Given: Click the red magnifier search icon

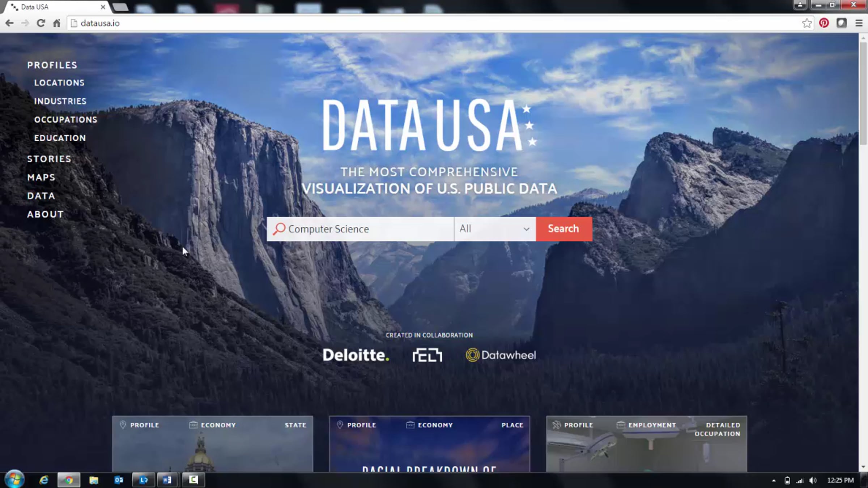Looking at the screenshot, I should [x=279, y=229].
